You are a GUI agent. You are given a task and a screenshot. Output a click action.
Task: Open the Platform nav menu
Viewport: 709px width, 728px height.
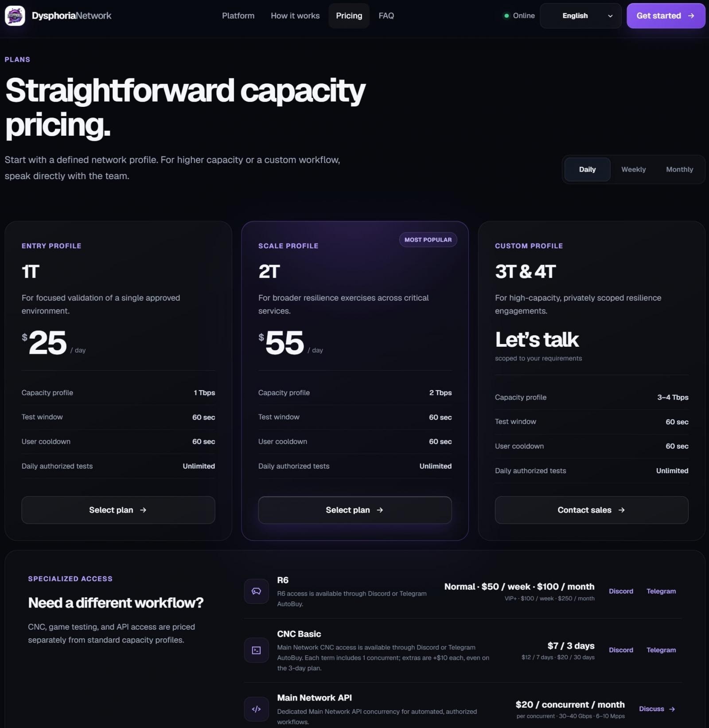238,16
